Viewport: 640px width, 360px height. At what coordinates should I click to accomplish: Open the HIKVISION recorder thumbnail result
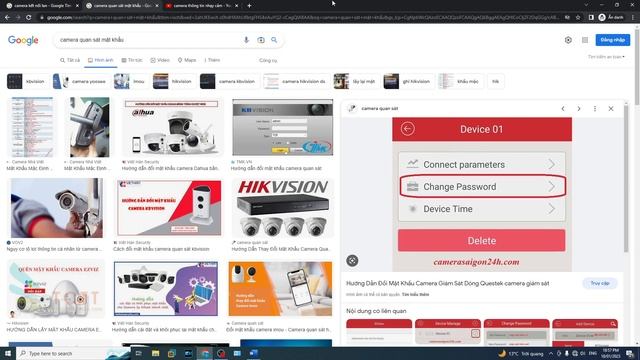tap(282, 208)
